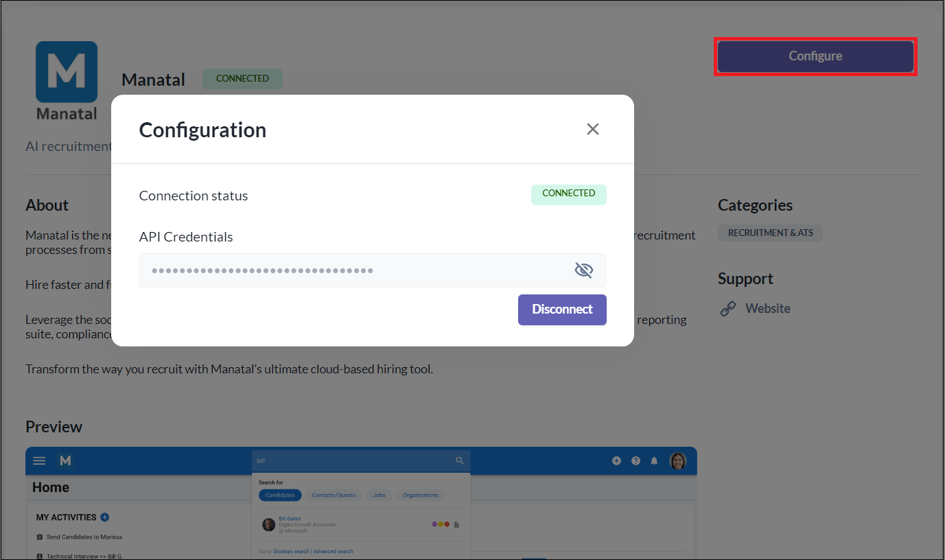This screenshot has width=945, height=560.
Task: Close the Configuration dialog with the X
Action: point(593,129)
